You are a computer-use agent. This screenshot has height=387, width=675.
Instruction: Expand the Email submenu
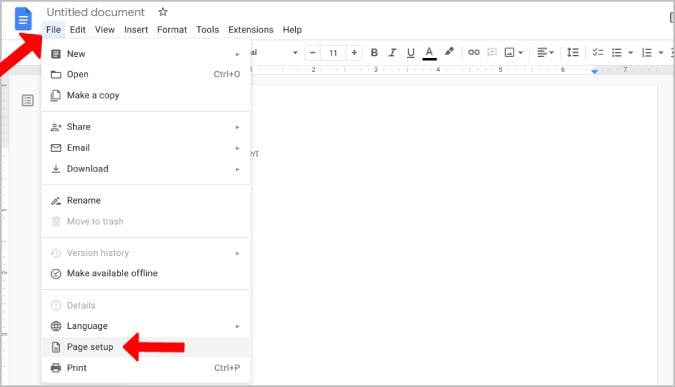click(146, 148)
